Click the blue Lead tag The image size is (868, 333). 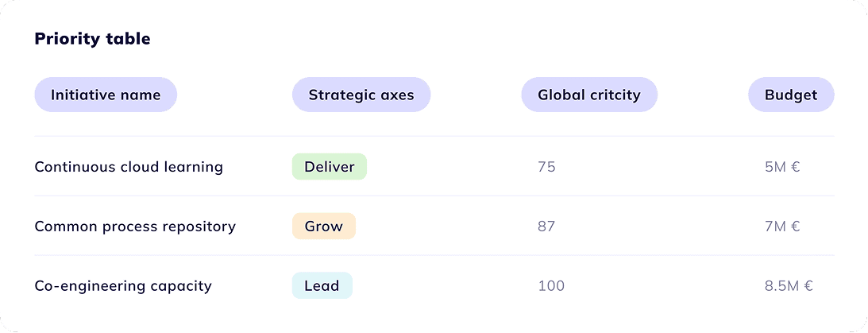click(x=322, y=286)
